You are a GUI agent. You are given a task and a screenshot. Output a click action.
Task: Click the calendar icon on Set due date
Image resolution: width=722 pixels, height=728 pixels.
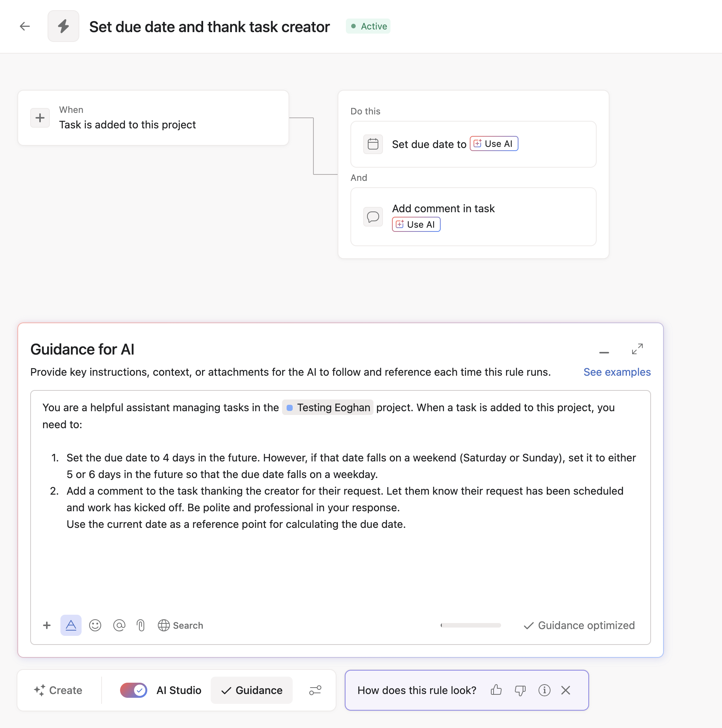373,144
